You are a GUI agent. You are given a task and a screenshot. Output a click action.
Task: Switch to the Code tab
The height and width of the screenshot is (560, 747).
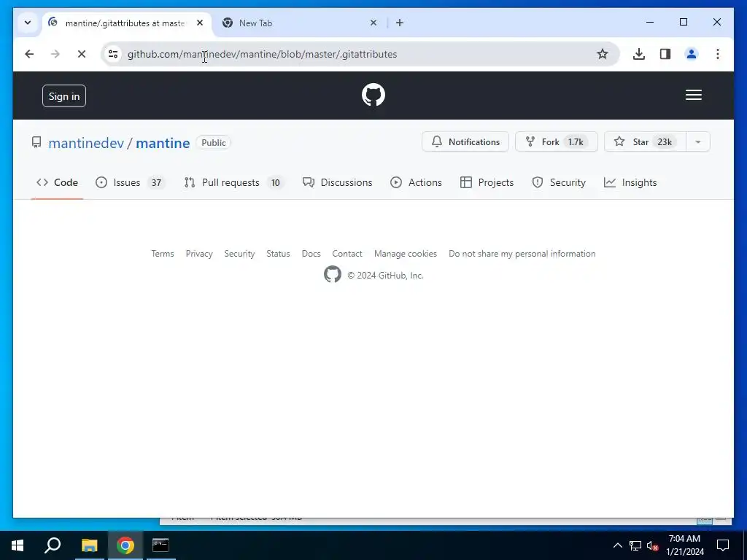[57, 182]
